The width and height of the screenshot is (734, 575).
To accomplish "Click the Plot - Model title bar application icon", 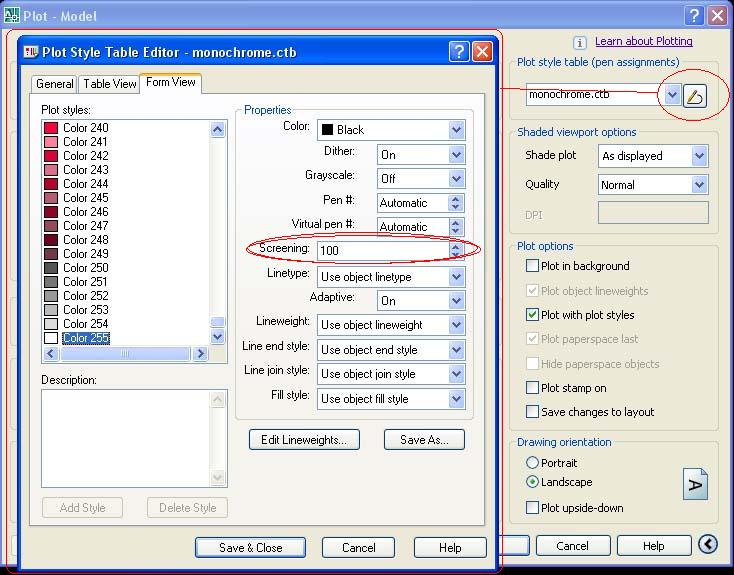I will click(11, 15).
